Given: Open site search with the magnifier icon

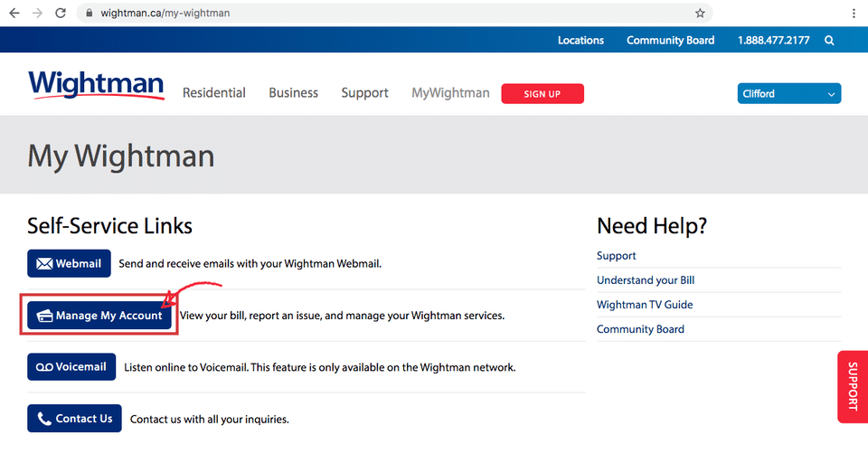Looking at the screenshot, I should (829, 41).
